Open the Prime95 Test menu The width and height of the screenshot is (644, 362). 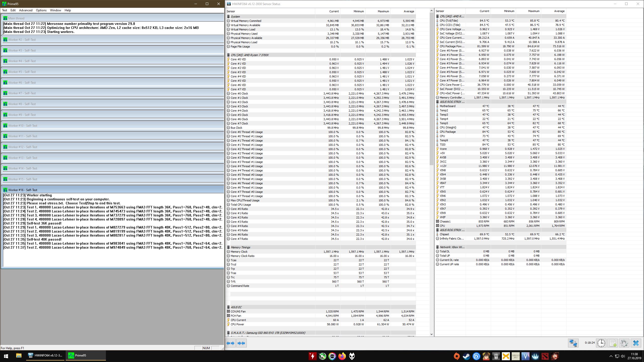pos(5,10)
